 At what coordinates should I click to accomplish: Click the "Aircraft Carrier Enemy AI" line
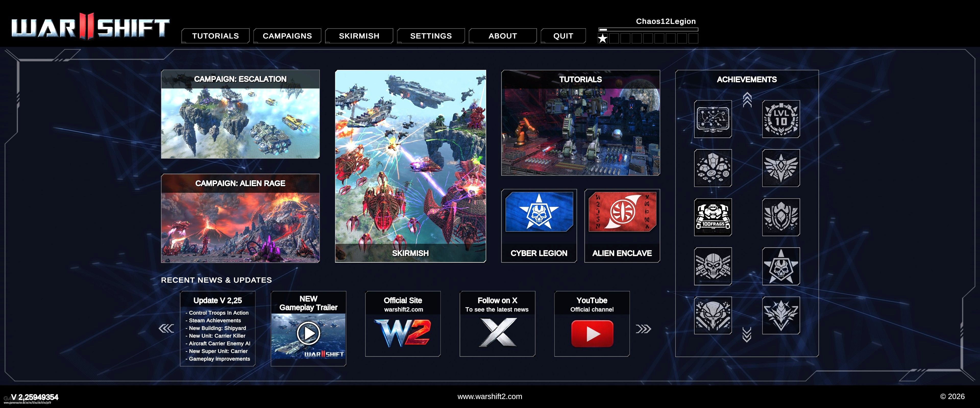click(x=218, y=343)
